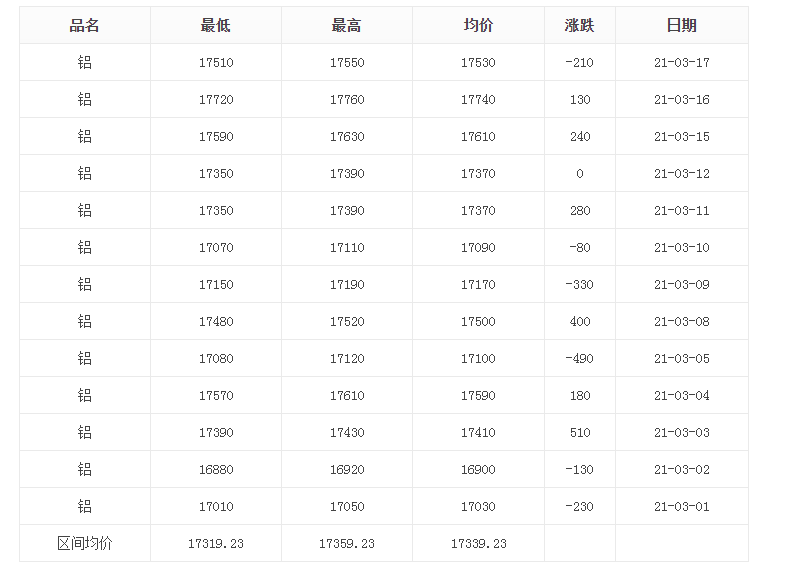Click the date 21-03-04 cell
The width and height of the screenshot is (792, 586).
[681, 396]
